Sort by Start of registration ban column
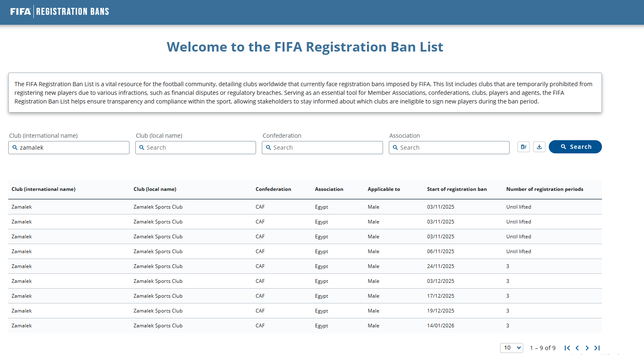This screenshot has width=644, height=355. pyautogui.click(x=456, y=189)
